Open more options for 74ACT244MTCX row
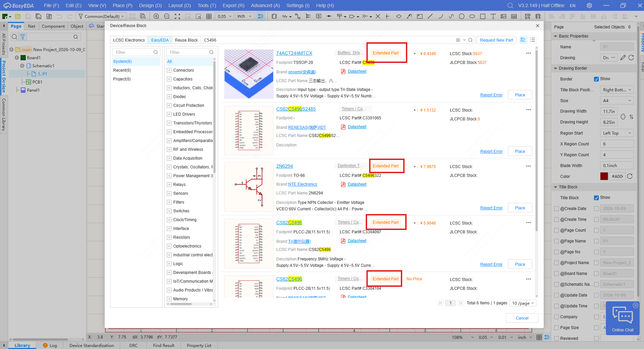Image resolution: width=644 pixels, height=349 pixels. [529, 53]
